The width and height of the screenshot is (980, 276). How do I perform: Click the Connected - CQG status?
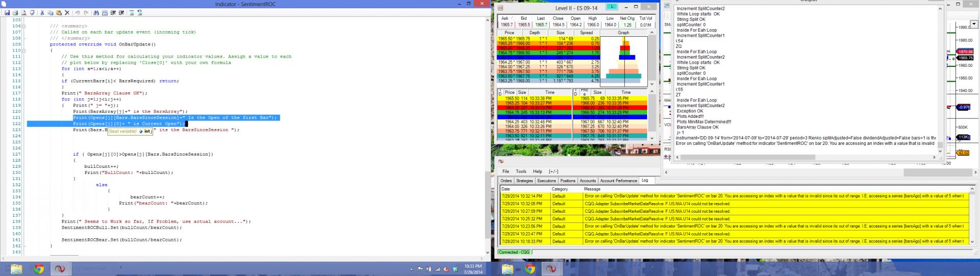514,252
